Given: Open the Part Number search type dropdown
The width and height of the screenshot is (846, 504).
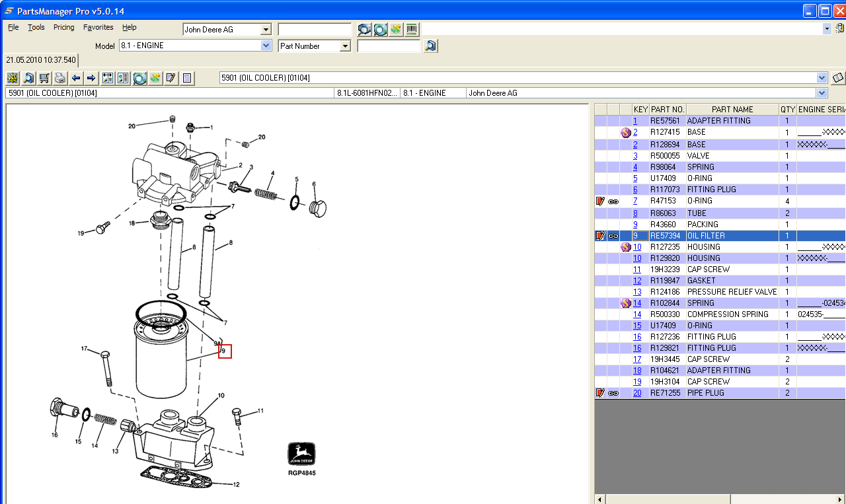Looking at the screenshot, I should [344, 46].
